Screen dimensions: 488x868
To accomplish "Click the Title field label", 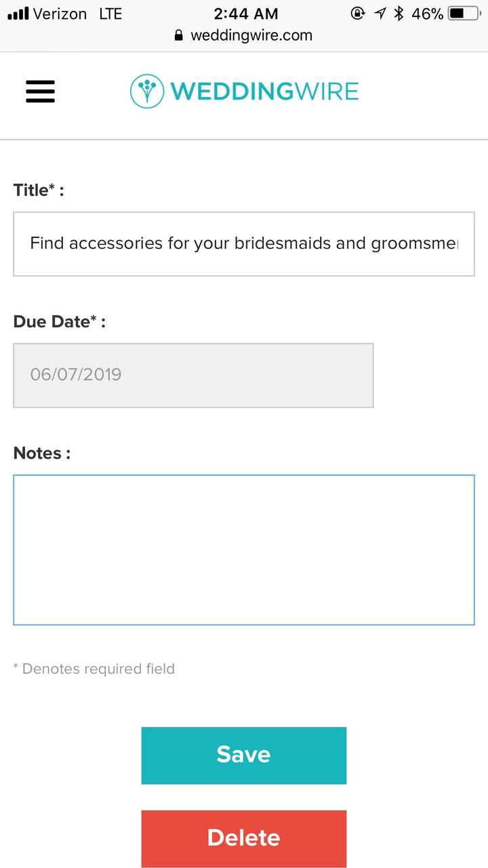I will point(39,191).
